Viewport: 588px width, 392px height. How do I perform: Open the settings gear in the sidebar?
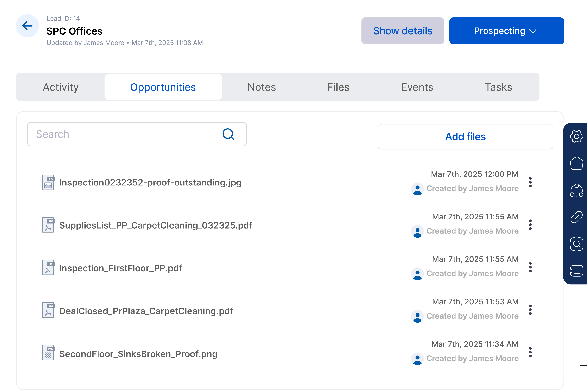pos(576,136)
